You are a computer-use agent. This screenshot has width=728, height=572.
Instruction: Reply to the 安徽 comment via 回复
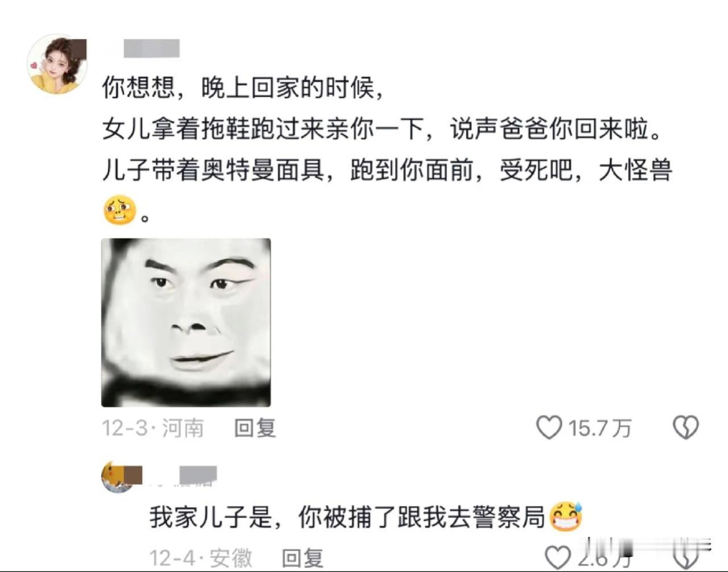(302, 558)
